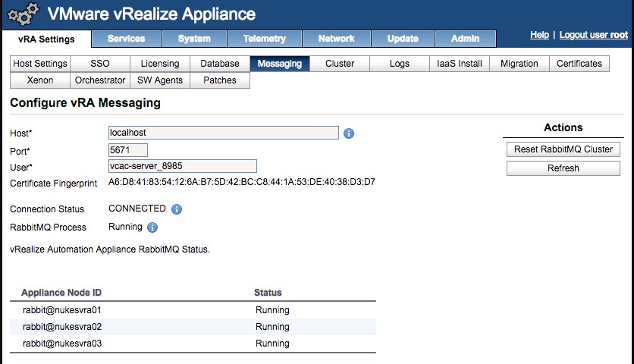The image size is (634, 364).
Task: Select the rabbit@nukesvra03 node row
Action: [x=193, y=344]
